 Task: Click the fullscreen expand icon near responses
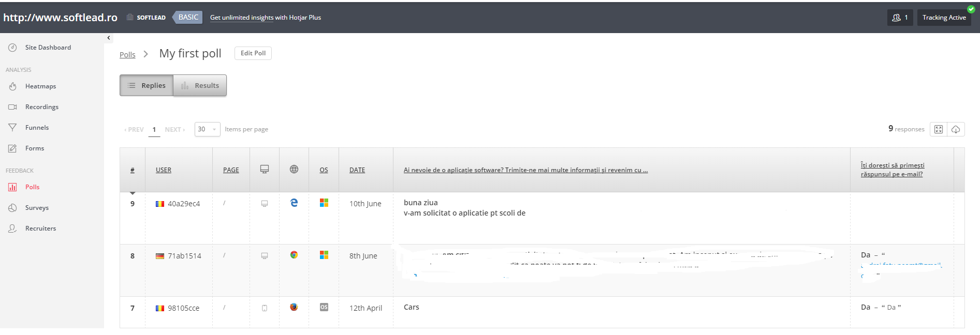tap(938, 129)
